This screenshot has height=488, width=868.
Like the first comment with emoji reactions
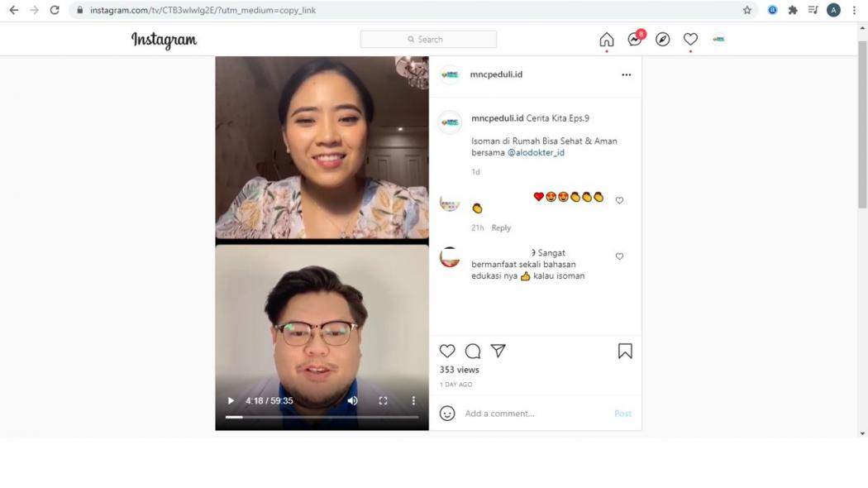click(x=619, y=199)
